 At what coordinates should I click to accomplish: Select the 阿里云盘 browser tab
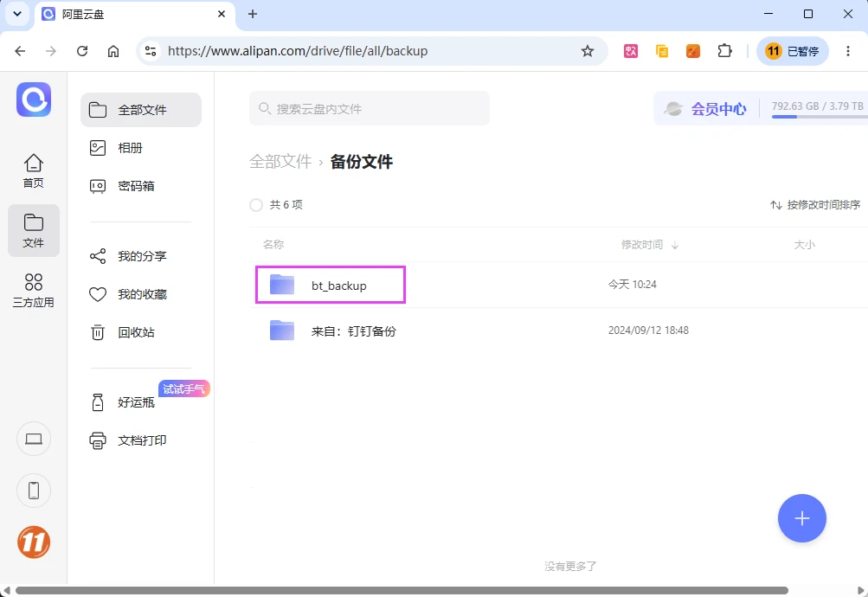136,15
